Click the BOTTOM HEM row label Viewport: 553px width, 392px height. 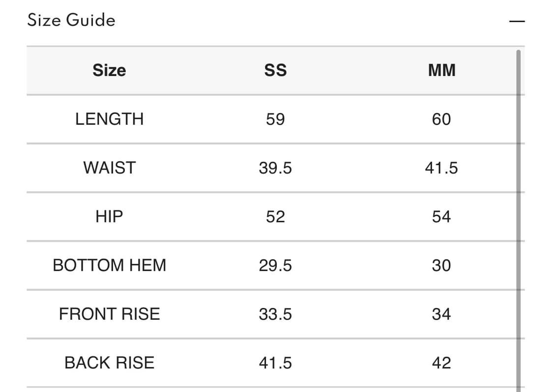[109, 265]
